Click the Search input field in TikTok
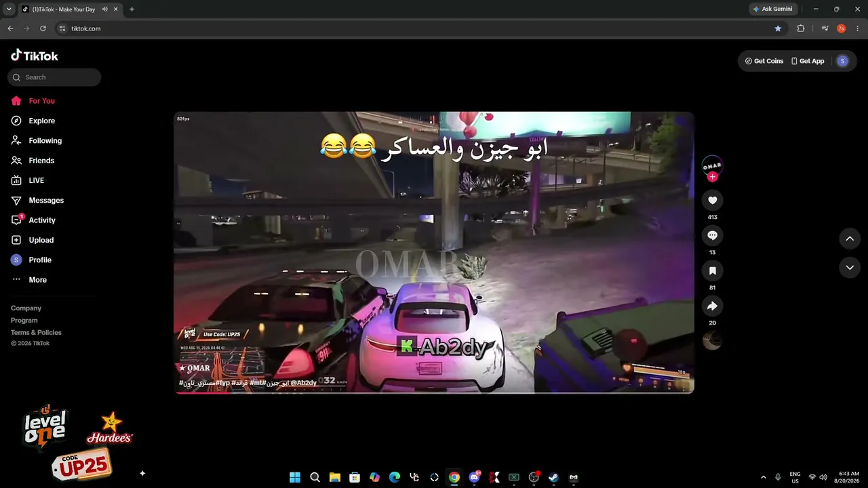This screenshot has width=868, height=488. pyautogui.click(x=54, y=77)
